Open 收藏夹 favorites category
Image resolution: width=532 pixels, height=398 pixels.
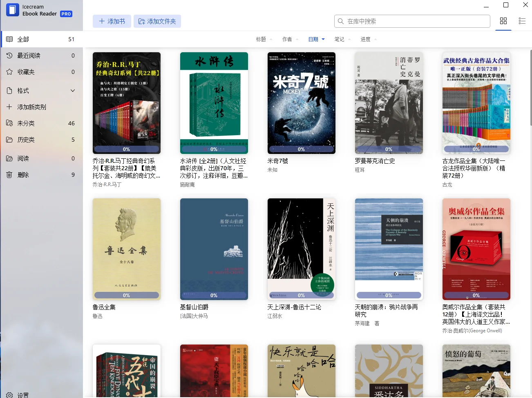(41, 72)
